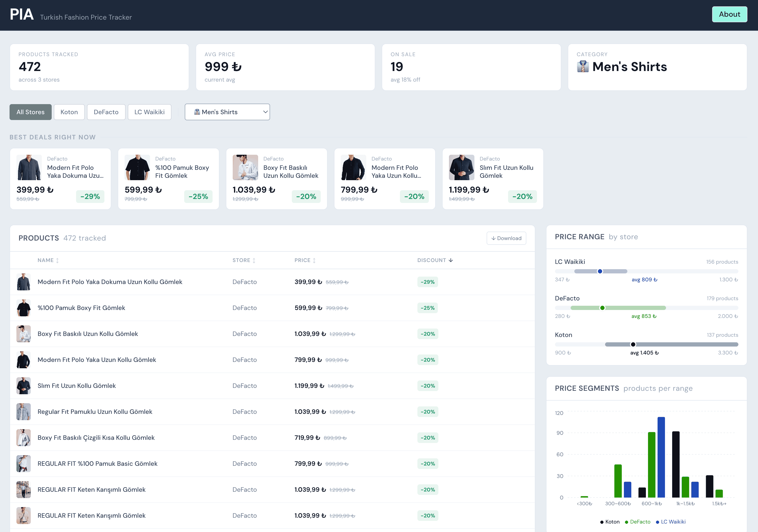Screen dimensions: 758x532
Task: Open the 399,99 ₺ Modern Fit Polo deal card
Action: click(x=60, y=179)
